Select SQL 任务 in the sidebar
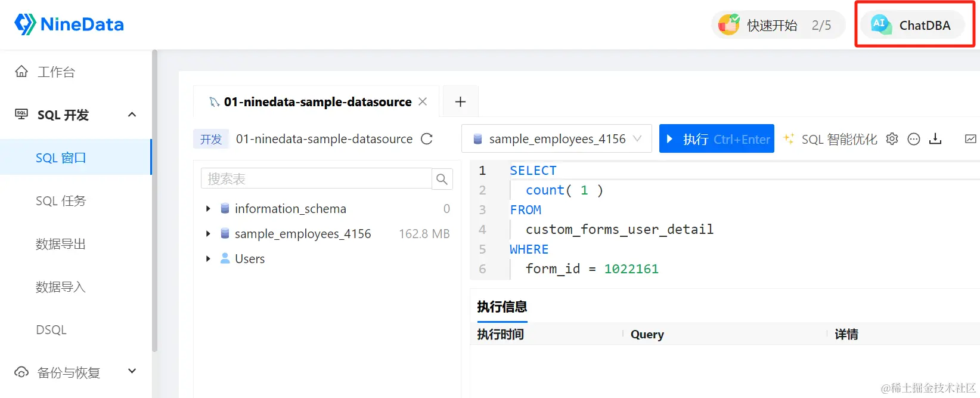The width and height of the screenshot is (980, 398). (61, 201)
